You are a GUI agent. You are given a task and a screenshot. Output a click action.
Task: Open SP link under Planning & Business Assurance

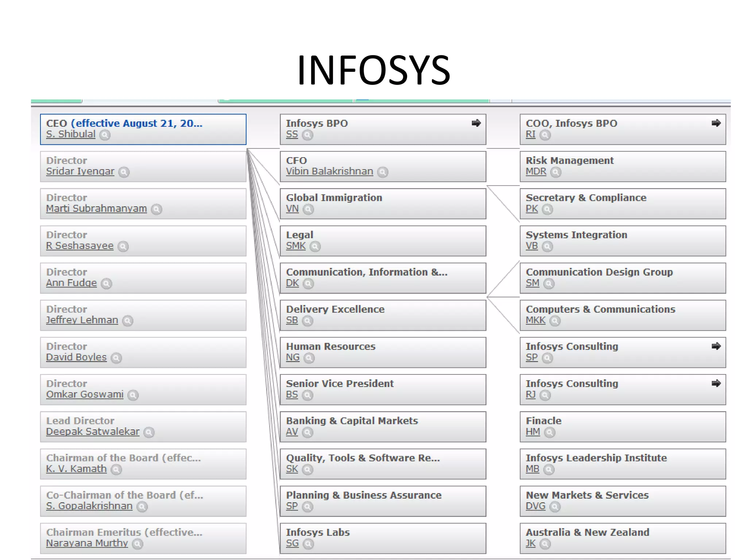click(292, 506)
